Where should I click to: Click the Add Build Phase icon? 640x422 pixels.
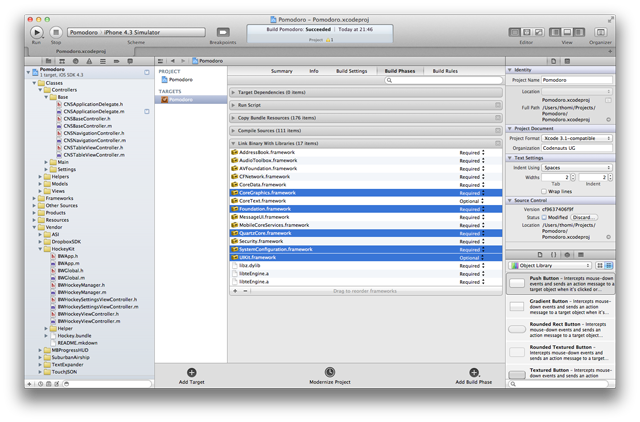(473, 372)
